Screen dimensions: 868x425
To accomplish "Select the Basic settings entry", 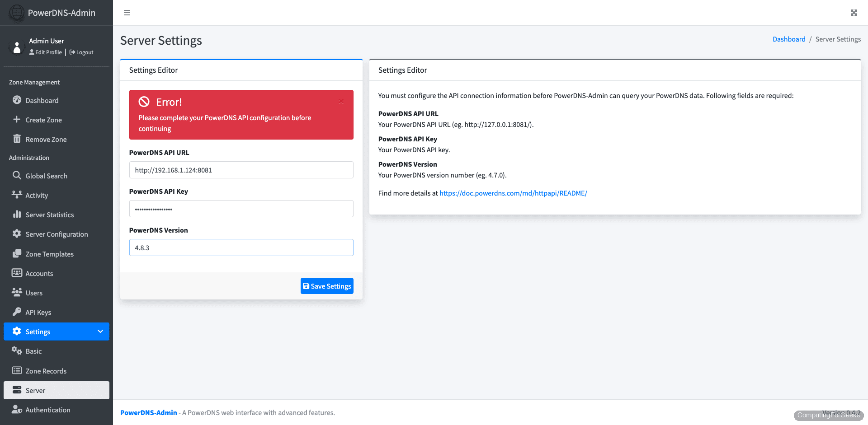I will click(x=33, y=351).
